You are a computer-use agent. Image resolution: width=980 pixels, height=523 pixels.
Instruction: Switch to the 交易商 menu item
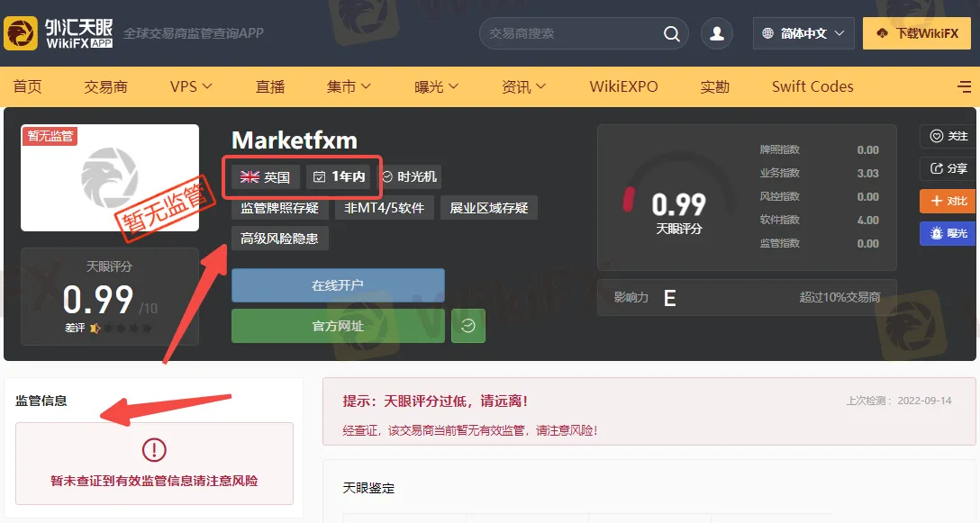pos(104,86)
